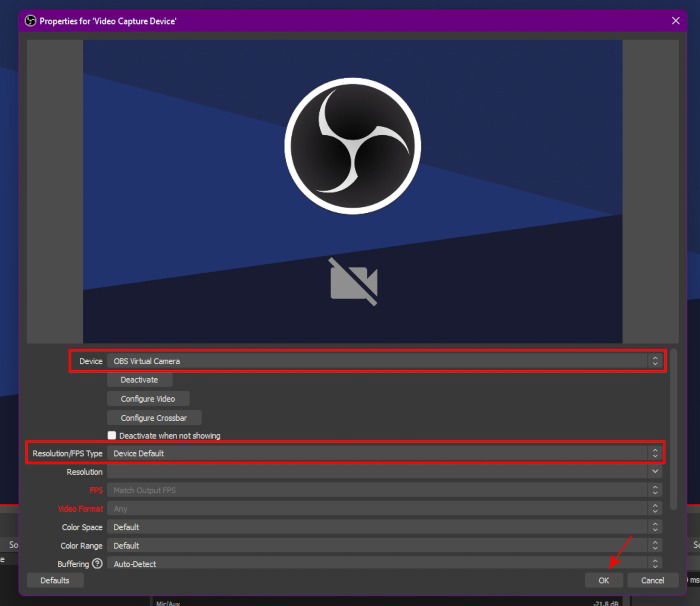This screenshot has width=700, height=606.
Task: Click the Defaults button
Action: click(55, 581)
